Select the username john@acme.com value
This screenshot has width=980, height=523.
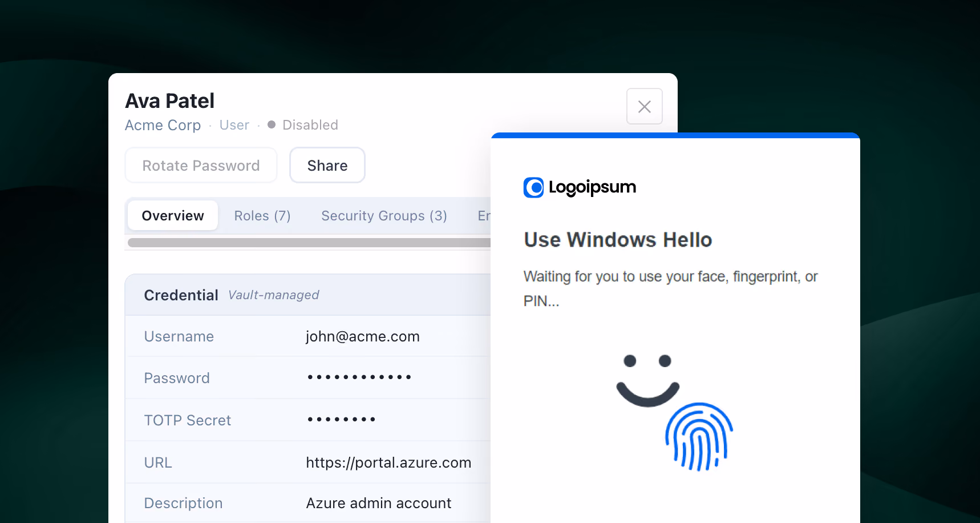363,337
